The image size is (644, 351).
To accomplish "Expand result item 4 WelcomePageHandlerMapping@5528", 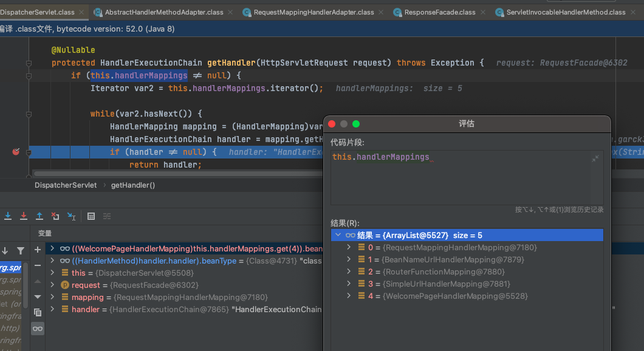I will tap(349, 296).
